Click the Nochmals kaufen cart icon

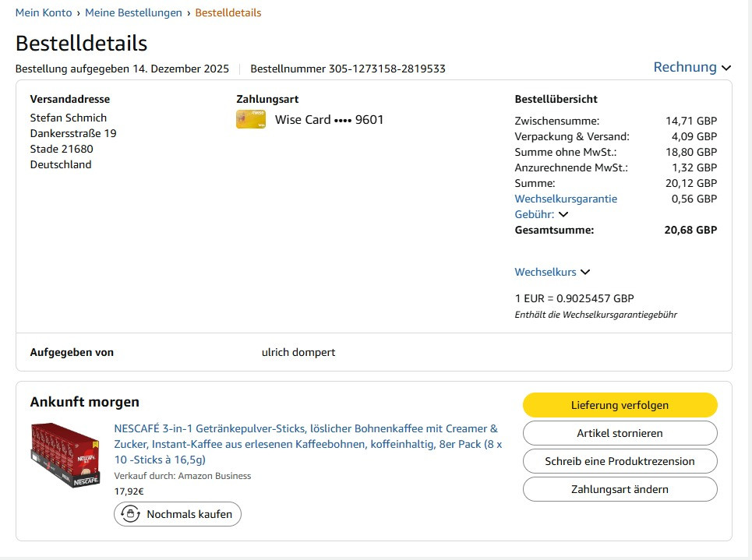tap(130, 514)
